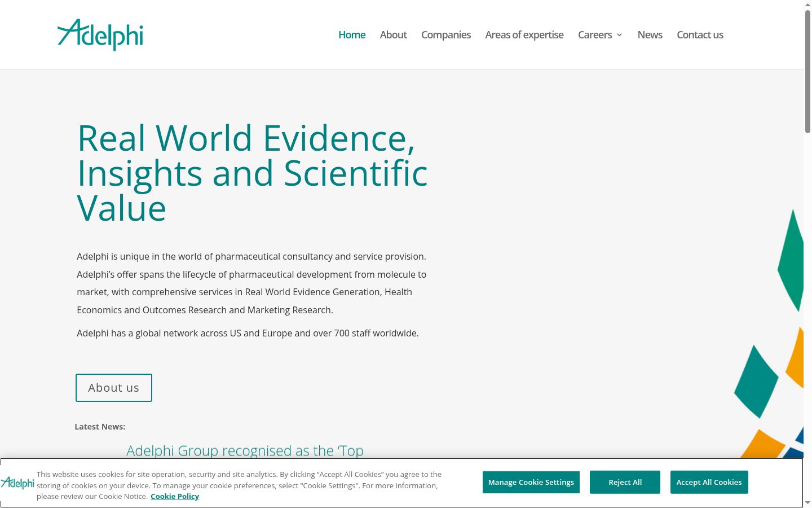Click the Adelphi logo in cookie banner

[x=17, y=483]
